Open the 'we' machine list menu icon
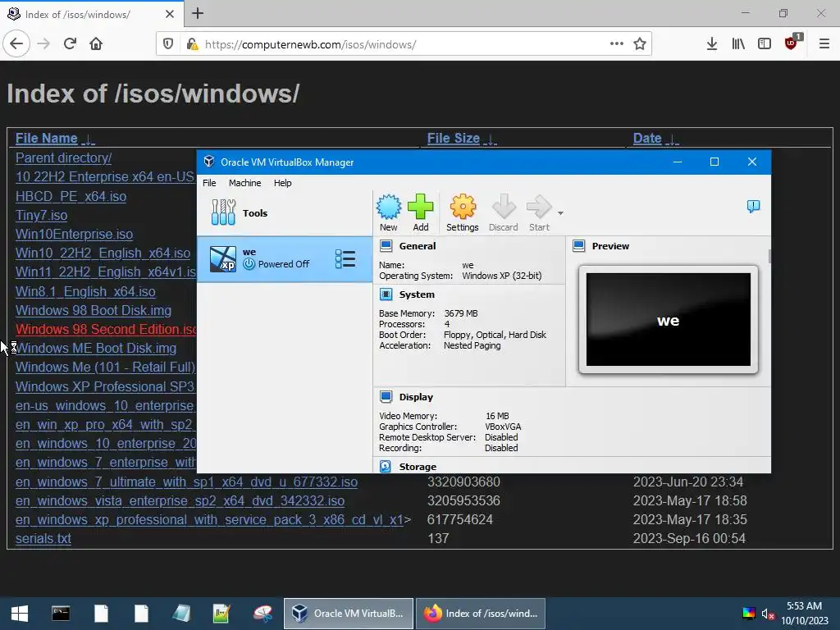The width and height of the screenshot is (840, 630). [345, 258]
